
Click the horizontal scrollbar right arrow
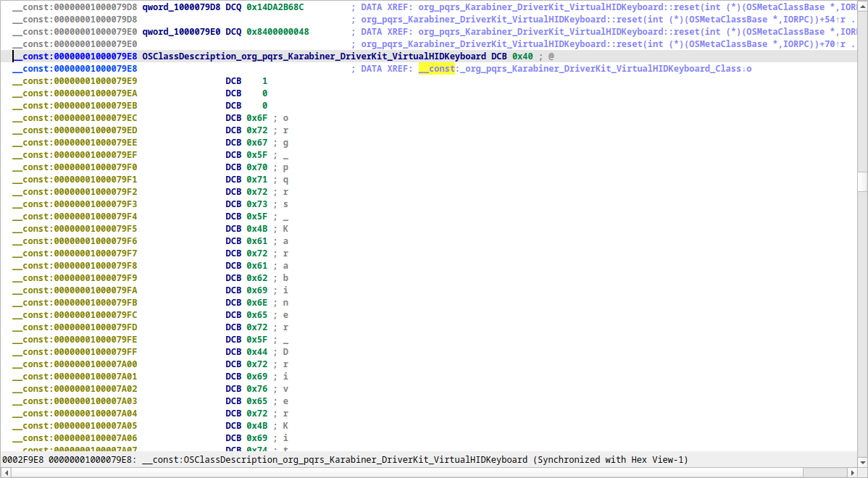click(x=853, y=472)
